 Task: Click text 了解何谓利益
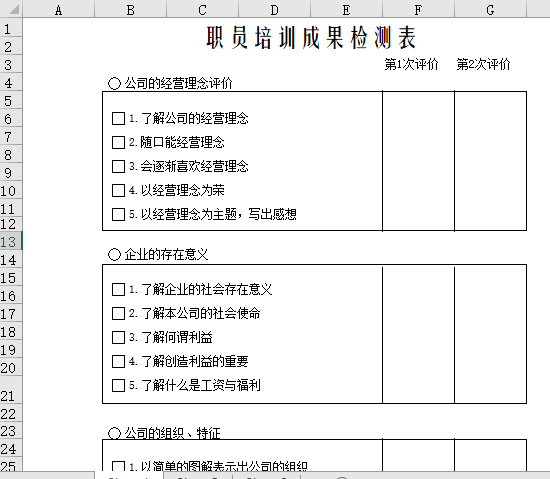click(177, 337)
